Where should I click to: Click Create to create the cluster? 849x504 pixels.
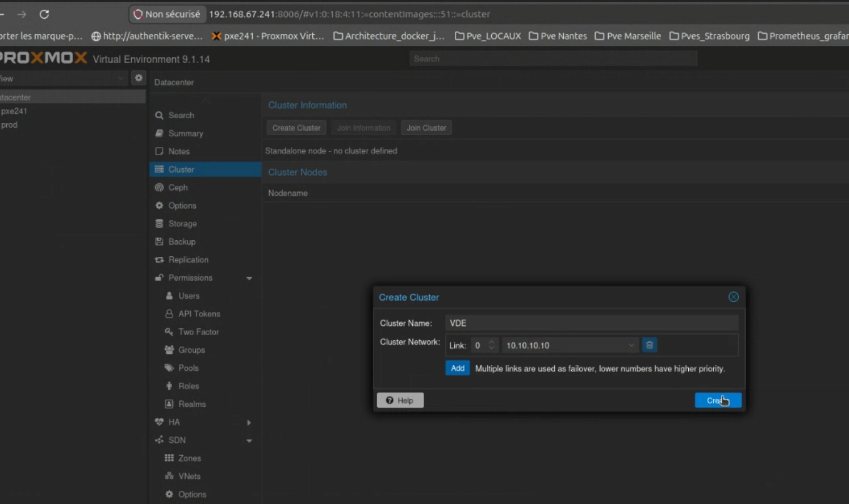(718, 400)
